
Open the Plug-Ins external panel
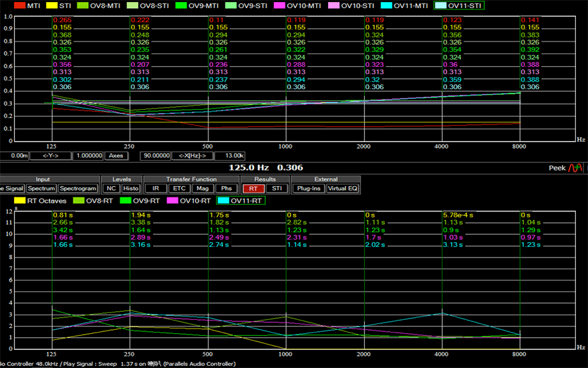309,188
